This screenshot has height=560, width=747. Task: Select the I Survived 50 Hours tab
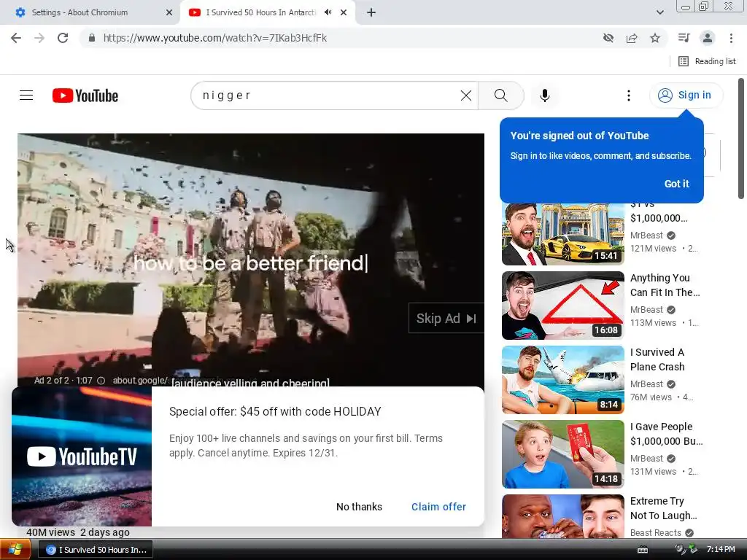(260, 12)
